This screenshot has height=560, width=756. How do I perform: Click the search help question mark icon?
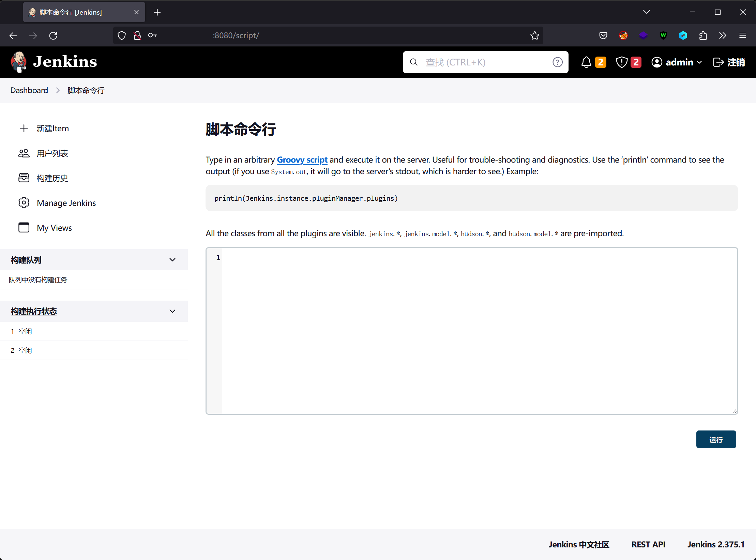click(557, 62)
